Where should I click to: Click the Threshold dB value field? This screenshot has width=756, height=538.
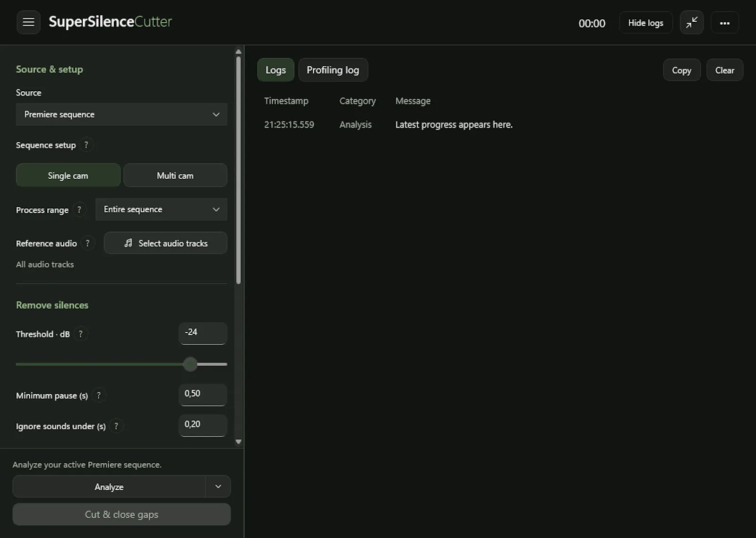tap(203, 333)
